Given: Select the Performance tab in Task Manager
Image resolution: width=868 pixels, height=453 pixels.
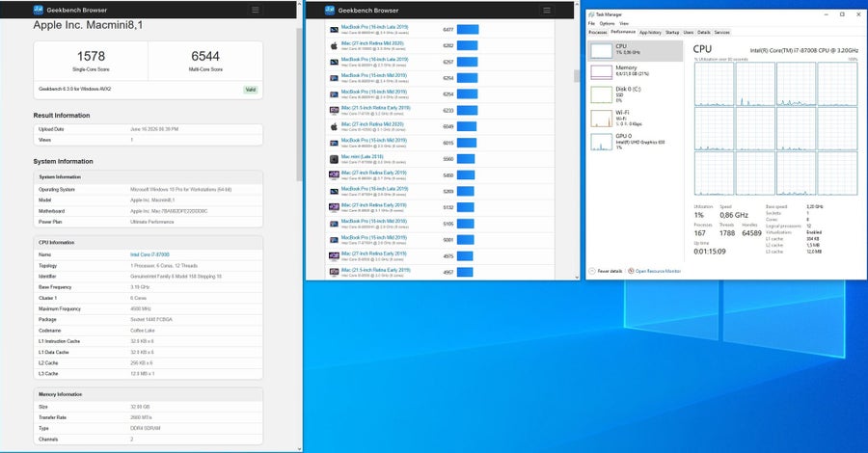Looking at the screenshot, I should (x=623, y=32).
